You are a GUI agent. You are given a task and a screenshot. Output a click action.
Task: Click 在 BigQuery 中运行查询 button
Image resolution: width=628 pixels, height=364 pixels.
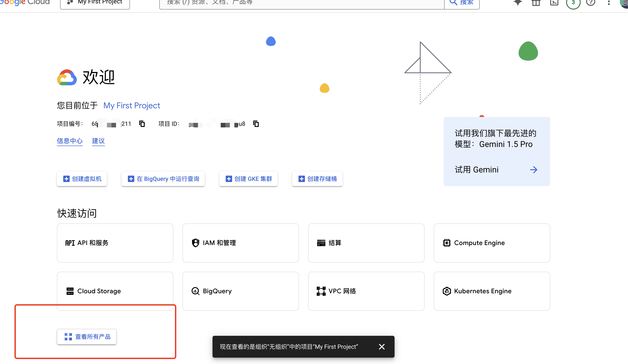163,179
